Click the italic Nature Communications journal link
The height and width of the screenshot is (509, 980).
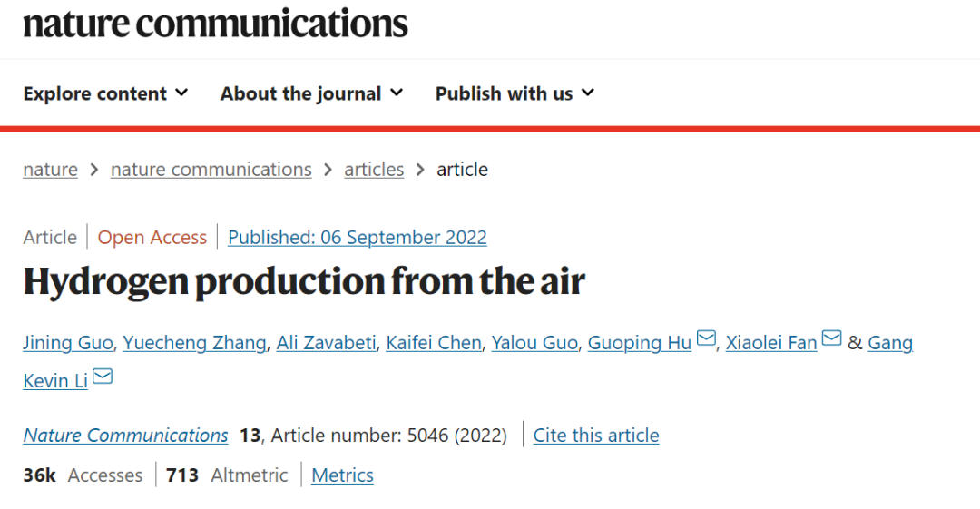tap(125, 436)
